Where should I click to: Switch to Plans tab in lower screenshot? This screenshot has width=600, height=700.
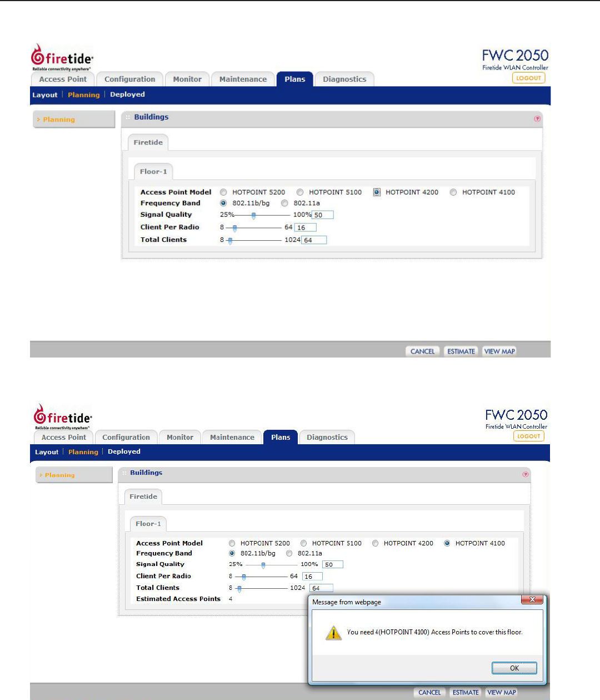point(281,438)
